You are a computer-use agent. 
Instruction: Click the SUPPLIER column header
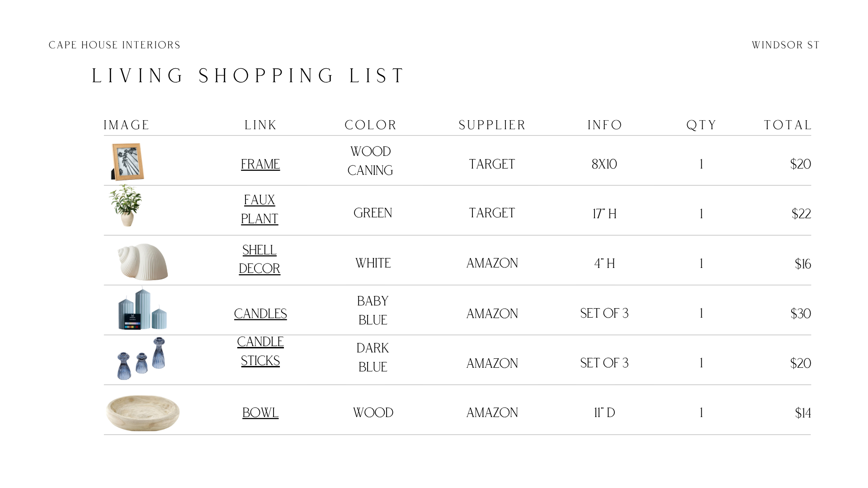tap(492, 125)
